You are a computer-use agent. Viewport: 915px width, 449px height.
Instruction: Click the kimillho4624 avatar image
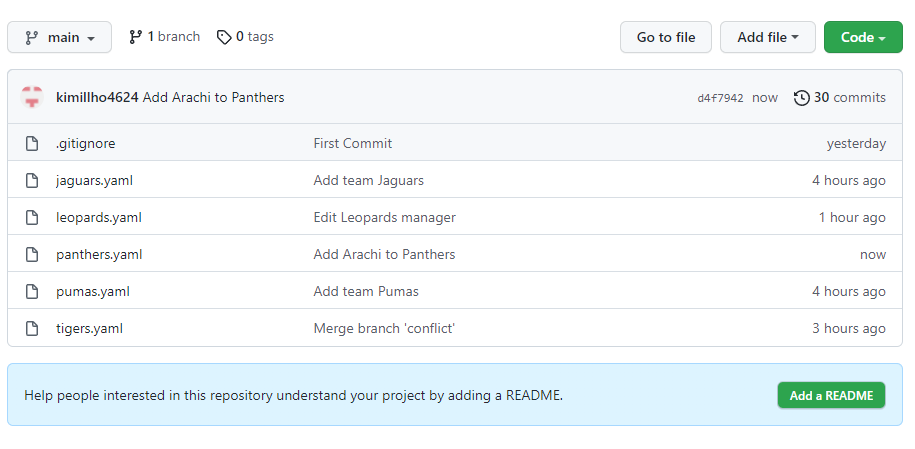pyautogui.click(x=32, y=97)
